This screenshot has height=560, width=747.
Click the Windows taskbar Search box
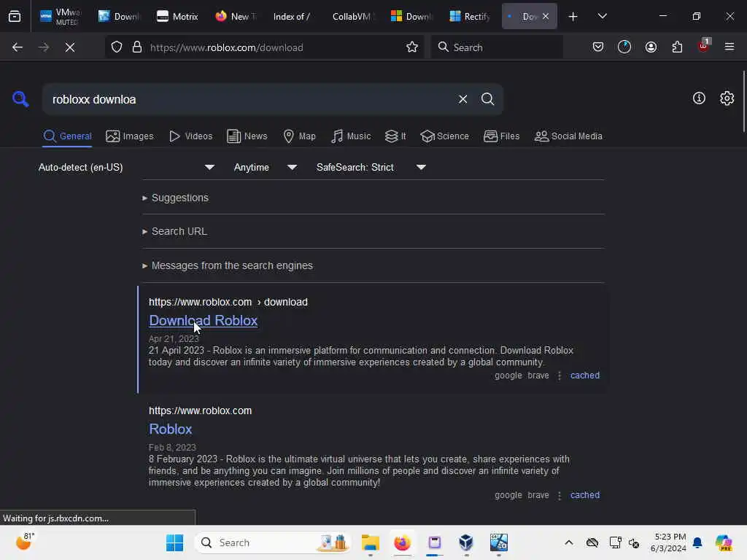click(x=272, y=542)
